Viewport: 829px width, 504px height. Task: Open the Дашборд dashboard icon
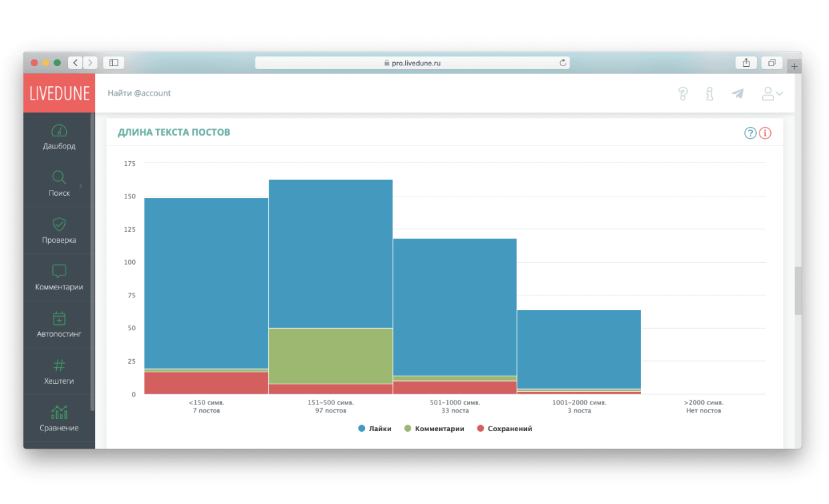pos(59,130)
